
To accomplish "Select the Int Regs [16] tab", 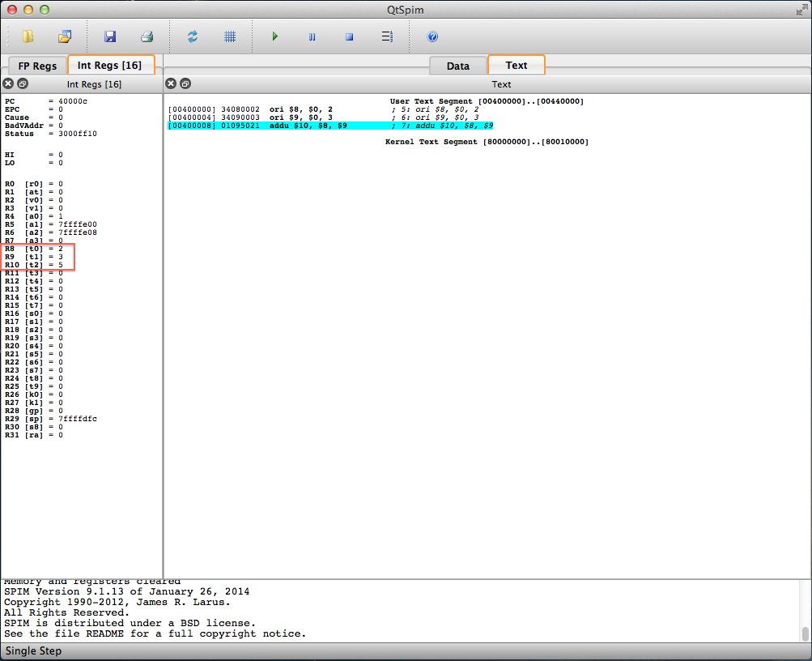I will [110, 65].
